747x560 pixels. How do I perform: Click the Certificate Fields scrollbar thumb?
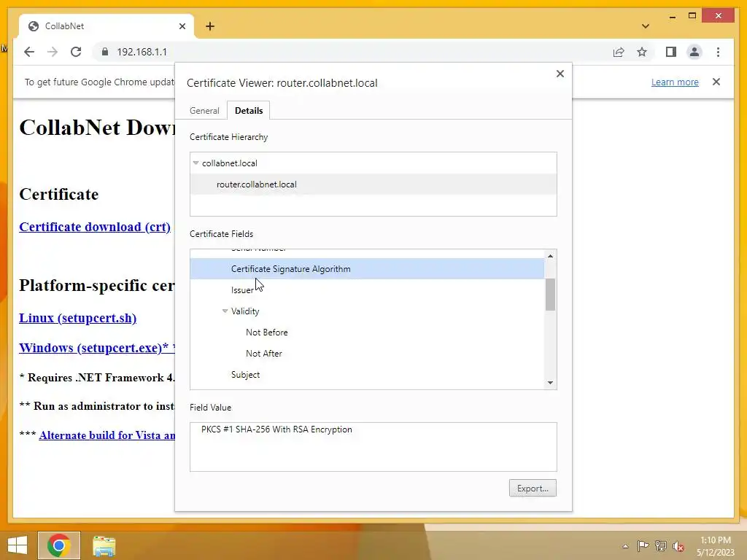(x=550, y=295)
